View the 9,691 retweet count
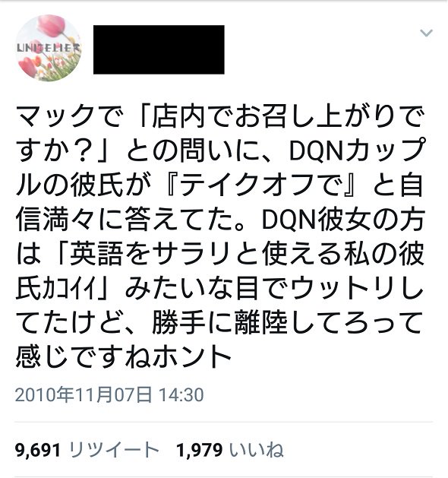Screen dimensions: 448x478 [38, 450]
